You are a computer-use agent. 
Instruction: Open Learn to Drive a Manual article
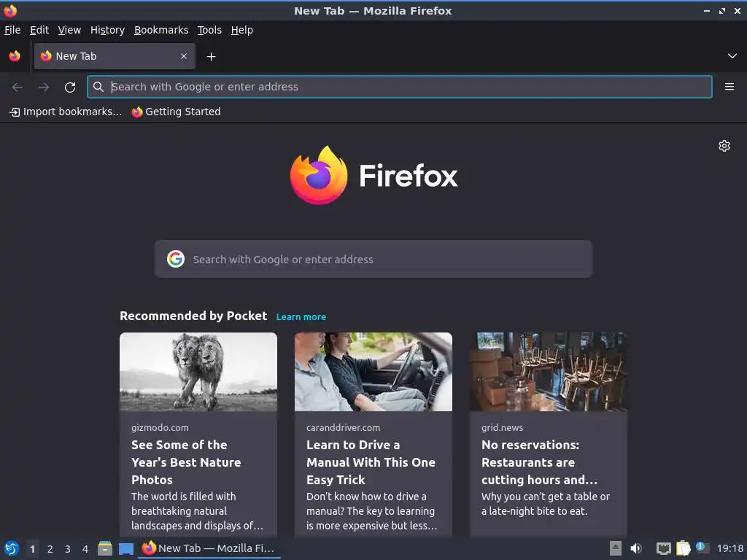371,462
